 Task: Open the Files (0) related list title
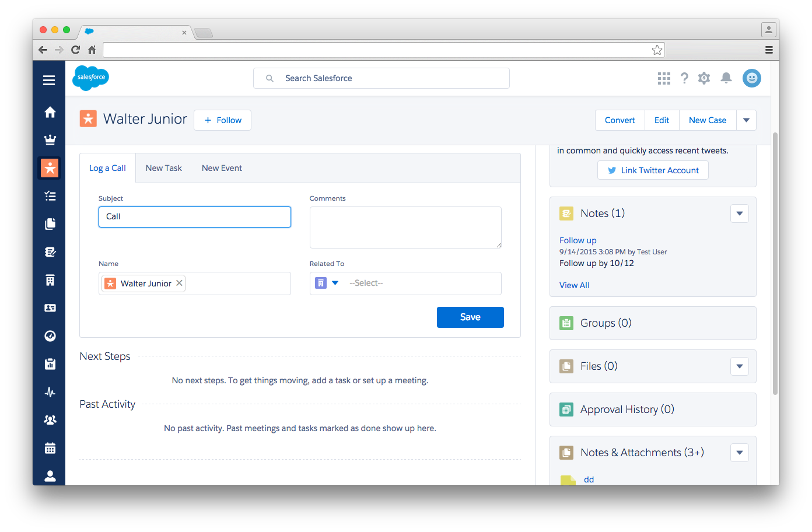(x=598, y=366)
